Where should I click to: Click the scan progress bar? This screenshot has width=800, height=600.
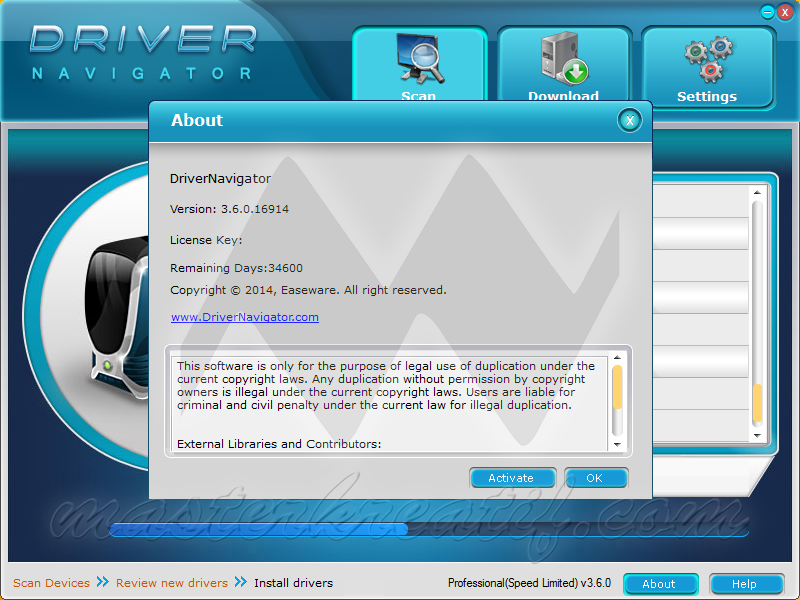point(429,529)
